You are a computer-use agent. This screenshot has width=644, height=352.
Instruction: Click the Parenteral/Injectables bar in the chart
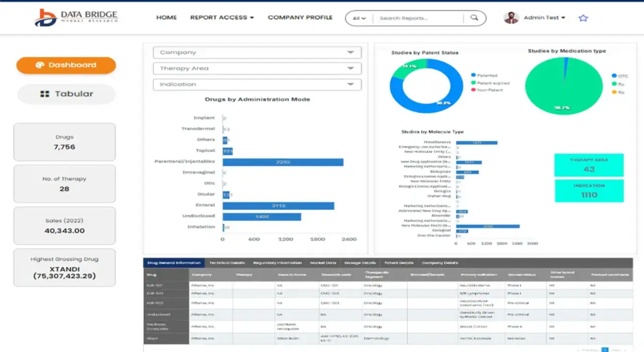pyautogui.click(x=283, y=162)
